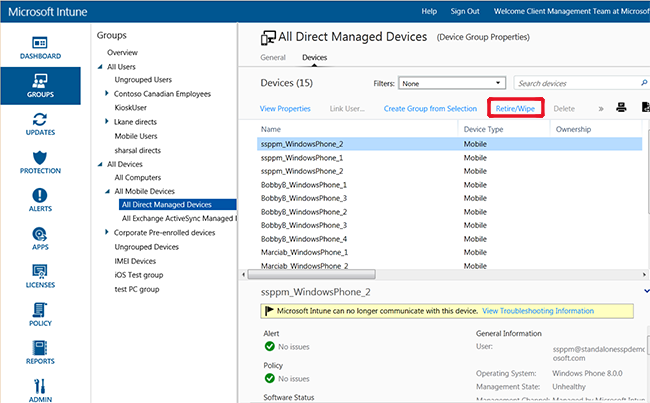The image size is (650, 403).
Task: Select iOS Test group
Action: (139, 275)
